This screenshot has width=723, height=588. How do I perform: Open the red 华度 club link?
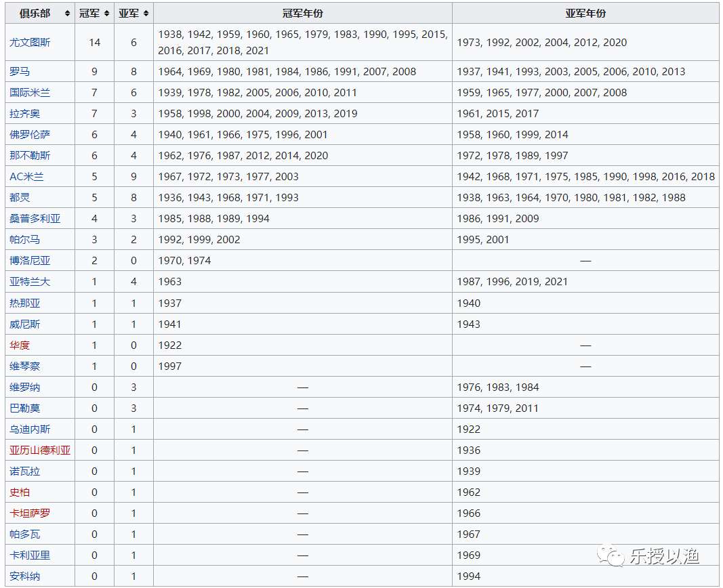point(20,345)
